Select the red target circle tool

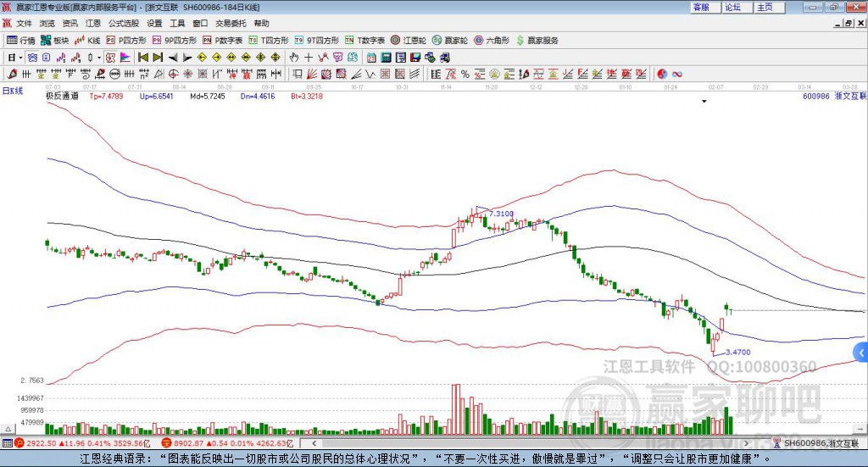[x=173, y=74]
